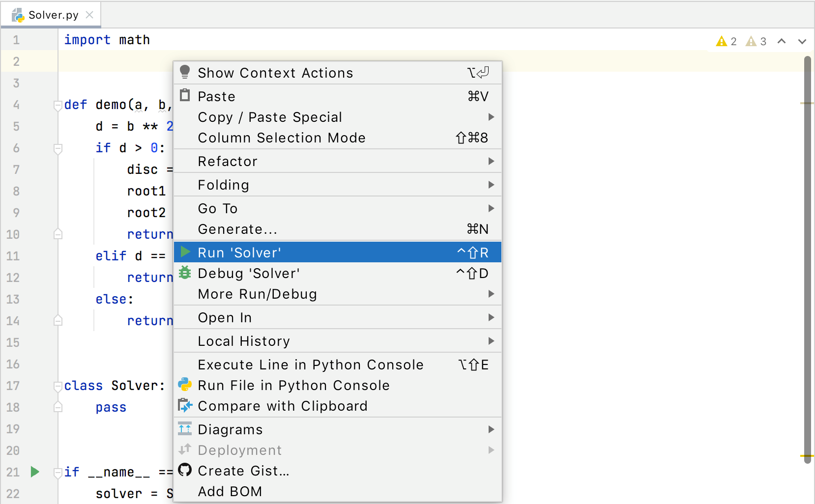Collapse the demo function fold marker
The image size is (815, 504).
[58, 105]
